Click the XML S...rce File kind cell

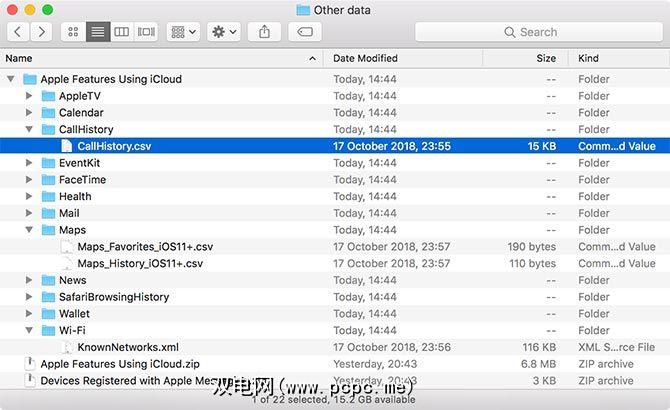click(x=616, y=347)
